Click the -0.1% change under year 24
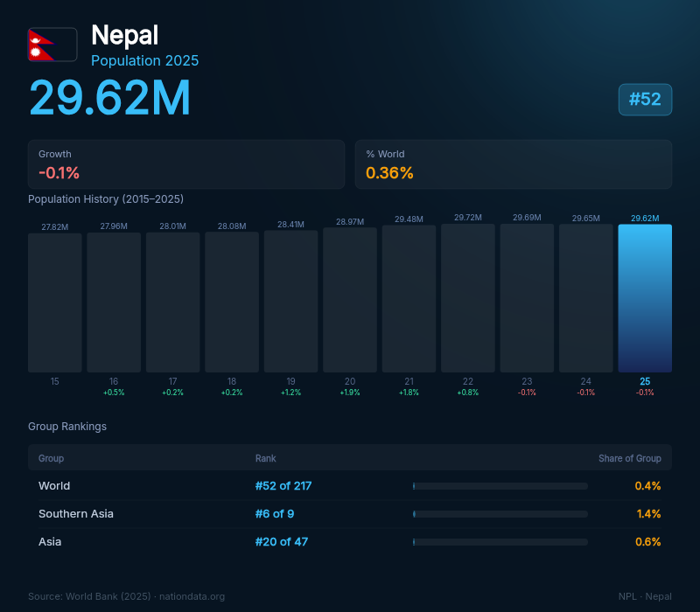 click(x=585, y=393)
